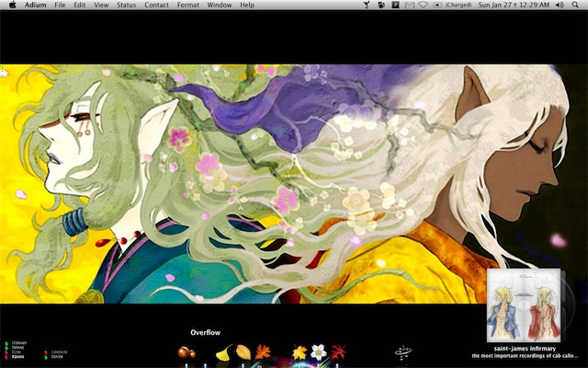The width and height of the screenshot is (588, 368).
Task: Open Spotlight search magnifier
Action: [x=575, y=5]
